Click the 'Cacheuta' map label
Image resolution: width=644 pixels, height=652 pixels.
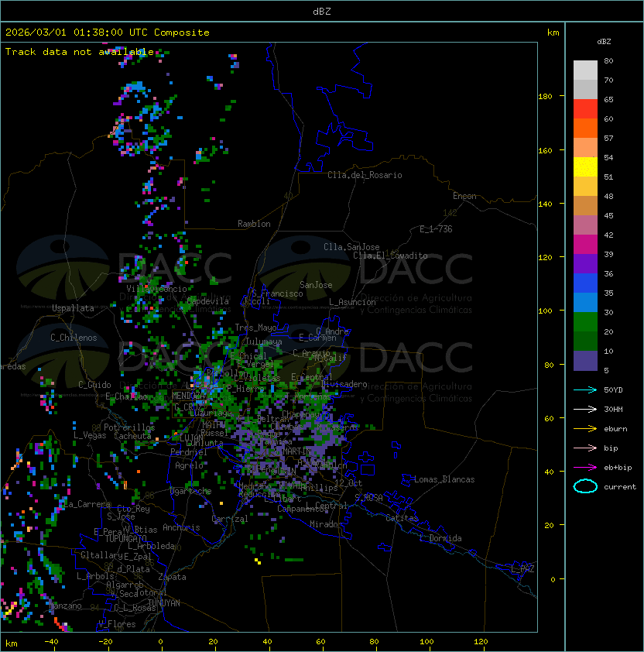[x=132, y=436]
